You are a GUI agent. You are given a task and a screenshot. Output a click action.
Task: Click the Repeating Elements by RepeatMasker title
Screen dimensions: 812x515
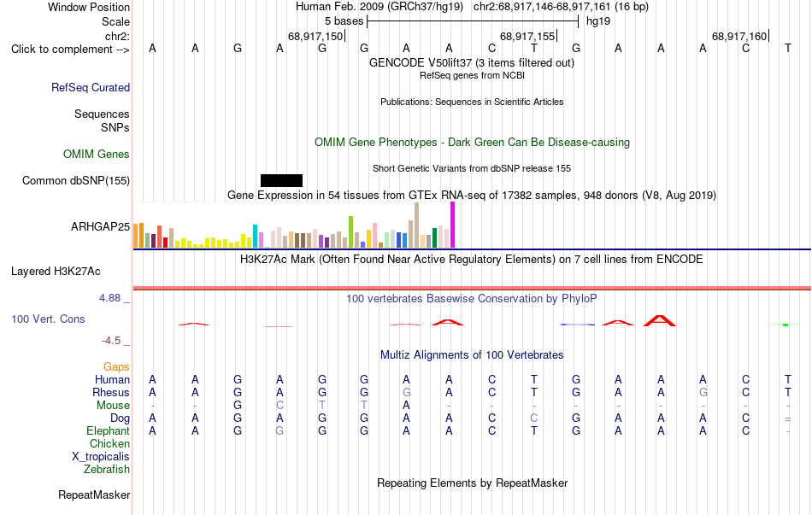(x=472, y=483)
